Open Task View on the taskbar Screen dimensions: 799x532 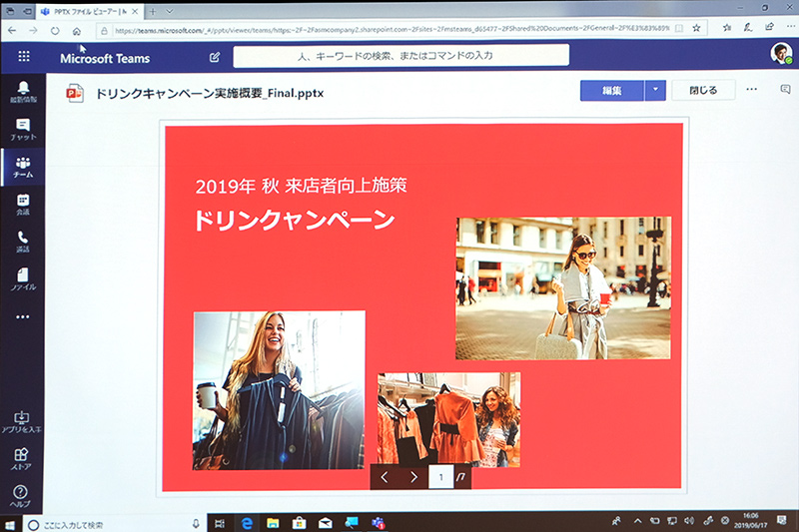coord(220,523)
